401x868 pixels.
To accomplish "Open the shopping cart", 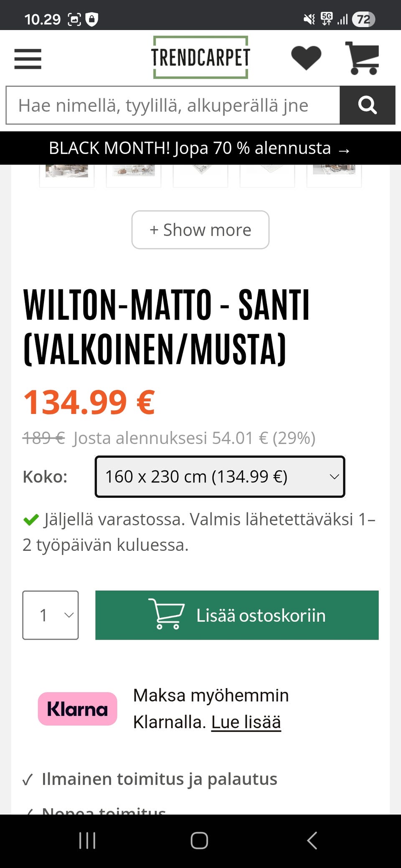I will click(363, 58).
